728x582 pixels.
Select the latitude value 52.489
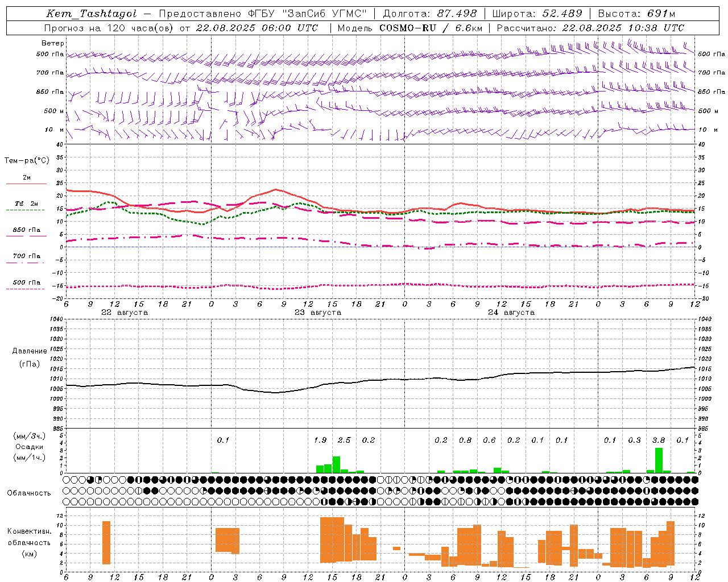[x=562, y=14]
